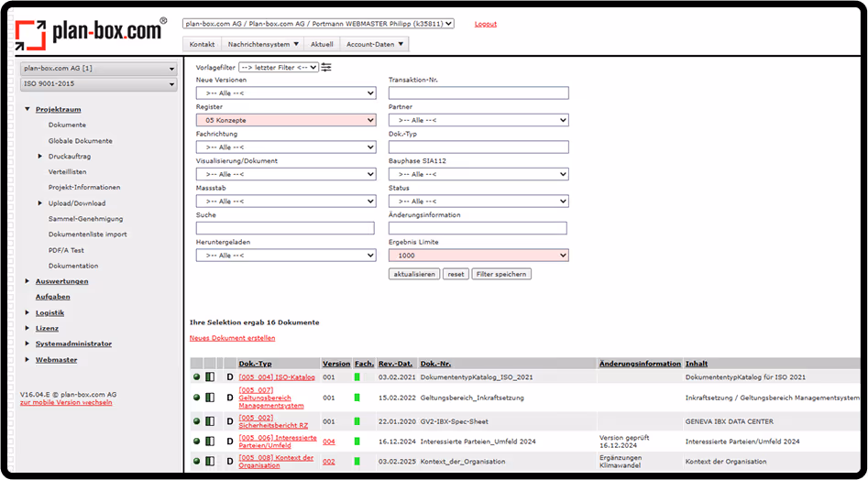Screen dimensions: 868x480
Task: Open the Neue Versionen dropdown
Action: pyautogui.click(x=286, y=93)
